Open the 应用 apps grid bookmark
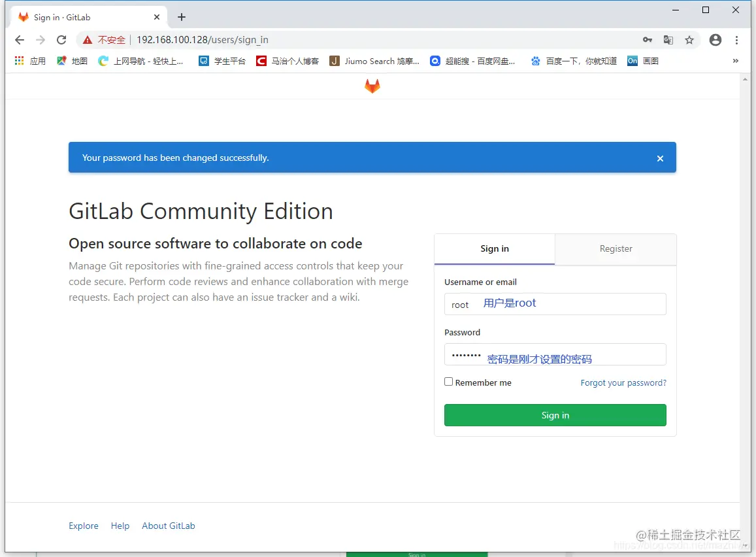The width and height of the screenshot is (756, 557). pyautogui.click(x=30, y=61)
